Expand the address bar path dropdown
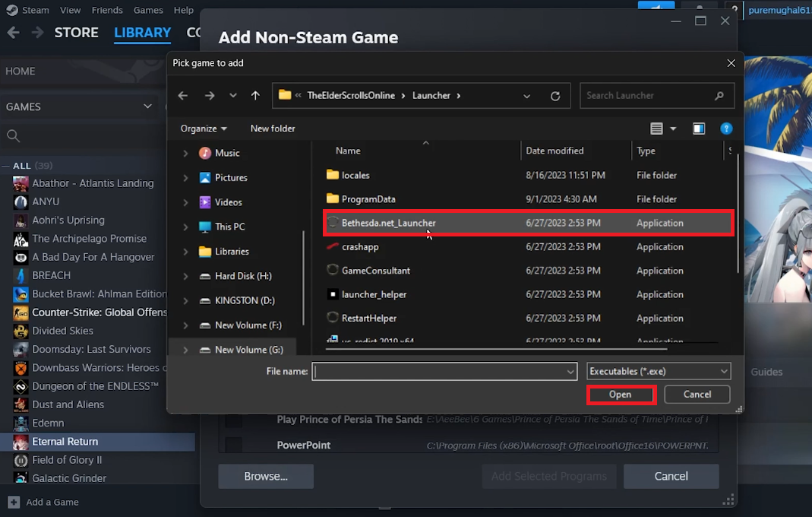The width and height of the screenshot is (812, 517). click(527, 95)
